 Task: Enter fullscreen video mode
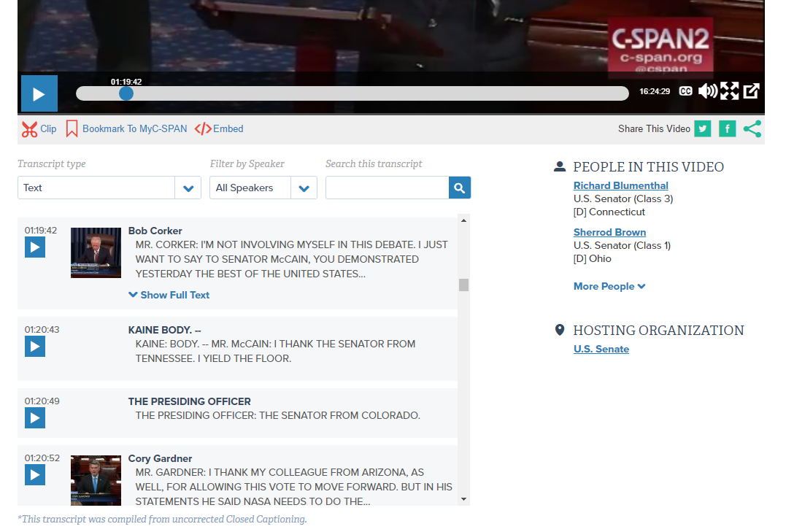tap(729, 91)
